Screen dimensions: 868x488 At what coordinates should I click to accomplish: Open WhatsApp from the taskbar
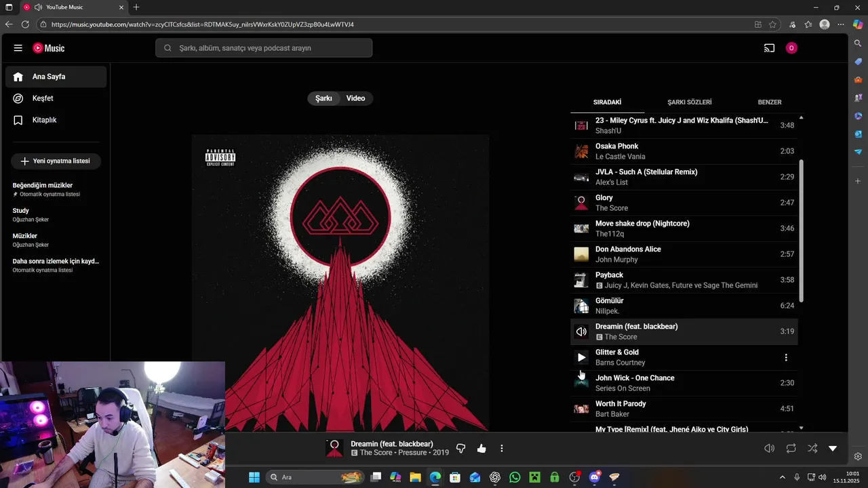click(515, 477)
